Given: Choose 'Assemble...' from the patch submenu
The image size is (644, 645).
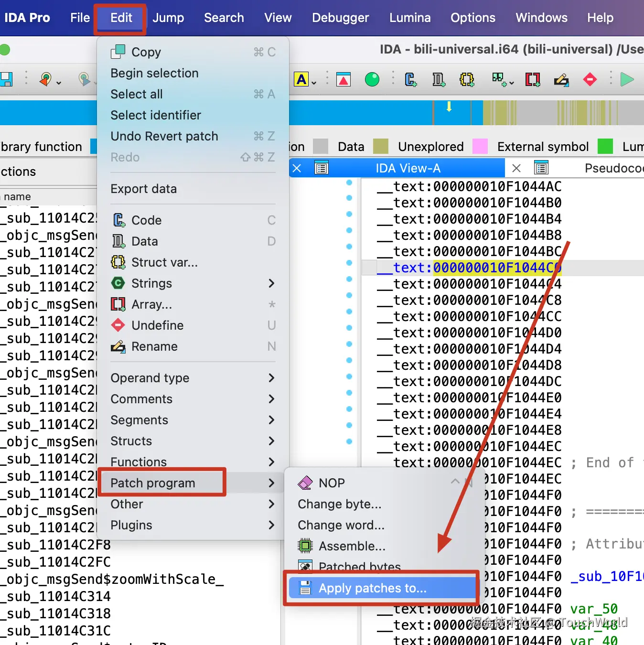Looking at the screenshot, I should (352, 546).
